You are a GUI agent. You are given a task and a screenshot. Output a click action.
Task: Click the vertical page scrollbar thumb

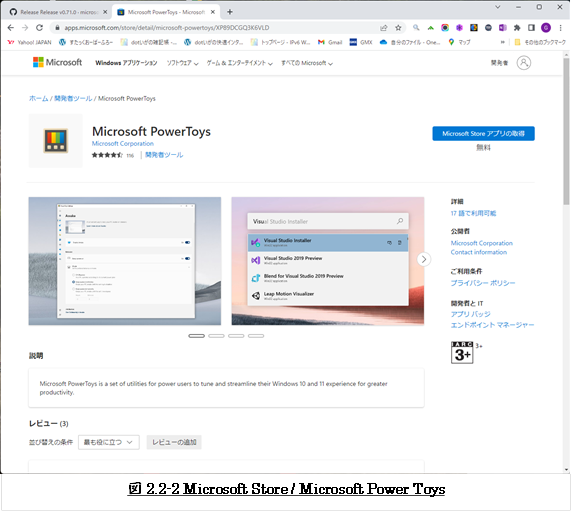(x=566, y=131)
